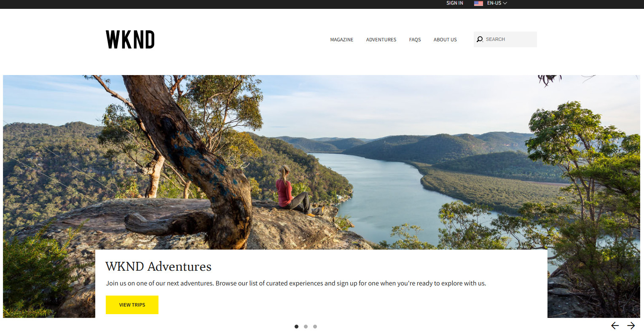Select the first carousel indicator dot

coord(296,326)
